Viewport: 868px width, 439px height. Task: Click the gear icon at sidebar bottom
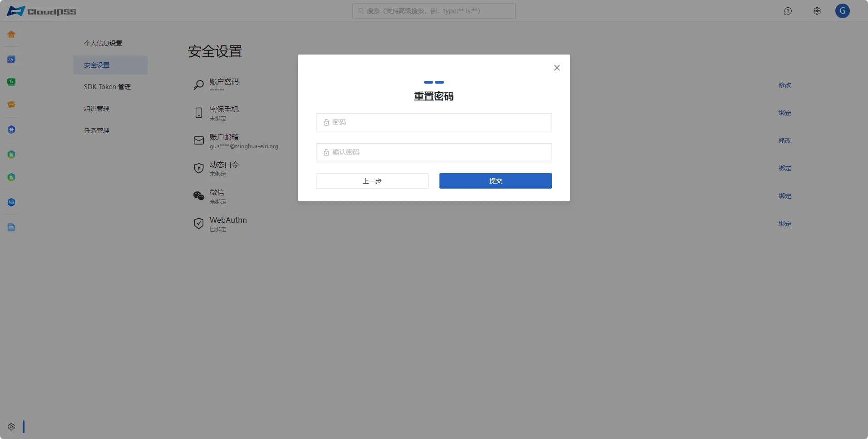pos(11,427)
